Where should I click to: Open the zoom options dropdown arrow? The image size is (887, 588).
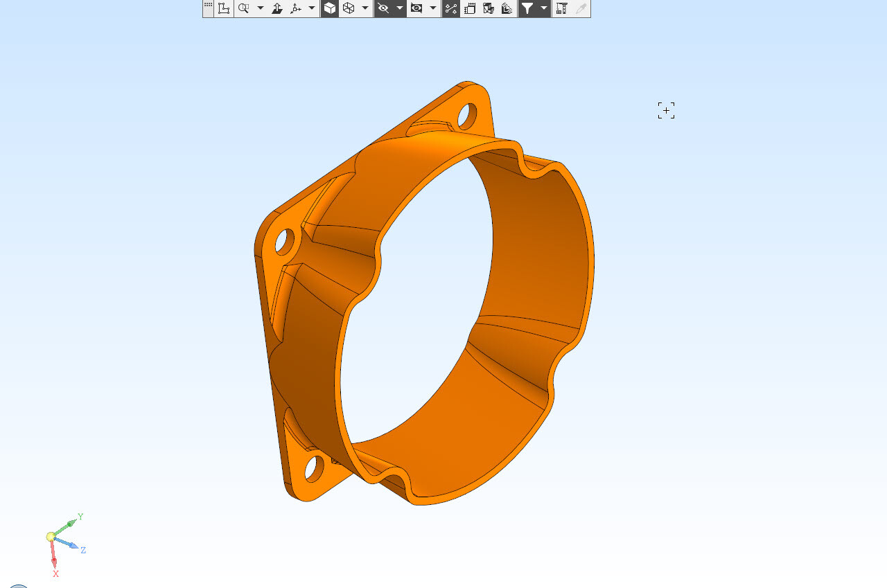[261, 8]
